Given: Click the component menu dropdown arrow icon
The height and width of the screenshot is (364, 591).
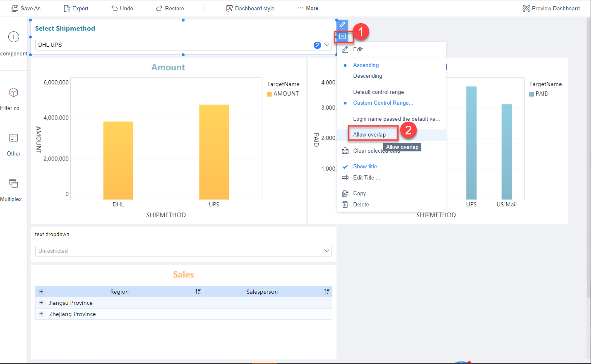Looking at the screenshot, I should 342,36.
